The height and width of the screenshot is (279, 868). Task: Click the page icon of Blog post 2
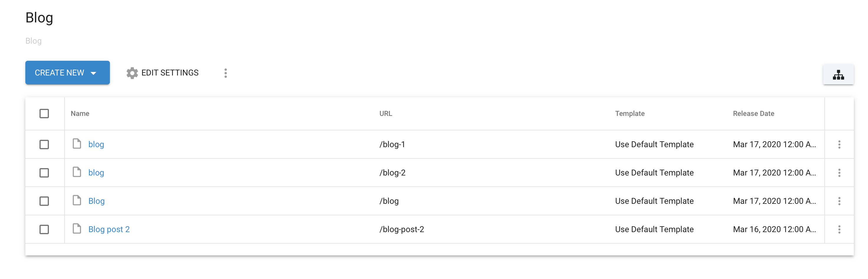point(77,228)
